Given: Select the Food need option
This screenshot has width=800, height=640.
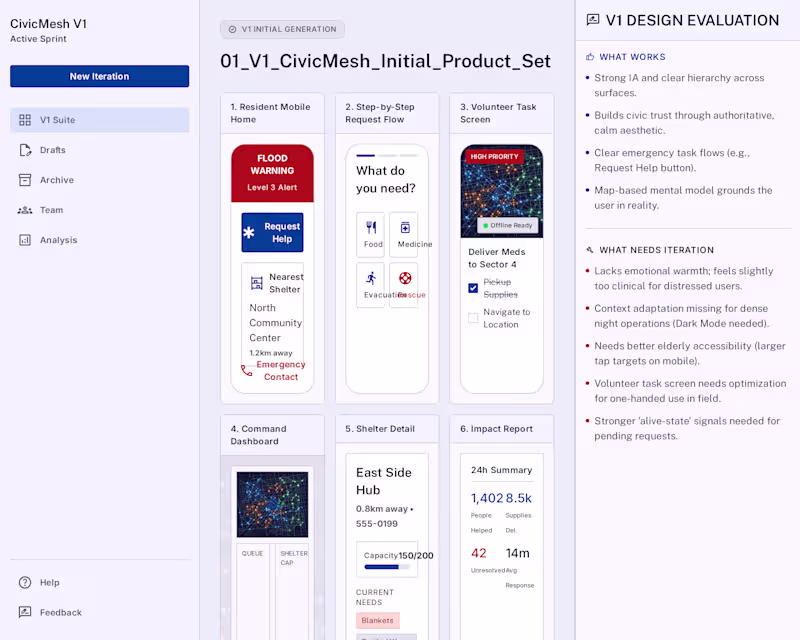Looking at the screenshot, I should coord(371,234).
